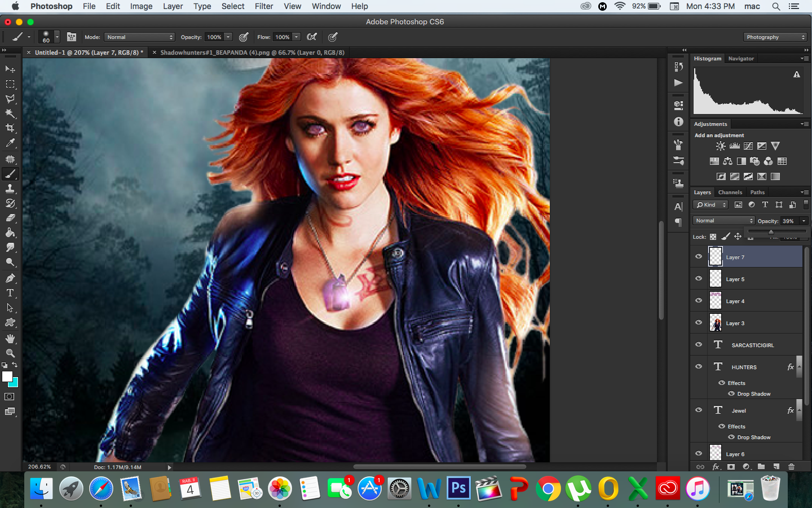
Task: Click the Curves adjustment icon
Action: [x=748, y=146]
